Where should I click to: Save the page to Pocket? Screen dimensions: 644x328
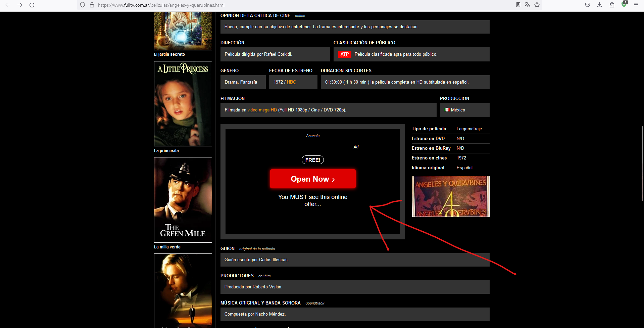pyautogui.click(x=587, y=5)
